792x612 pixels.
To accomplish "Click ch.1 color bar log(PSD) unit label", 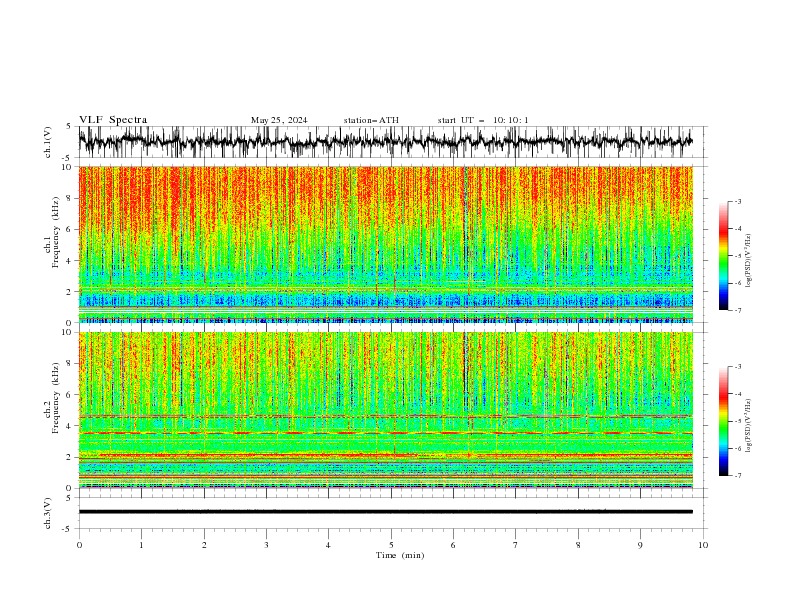I will point(748,260).
